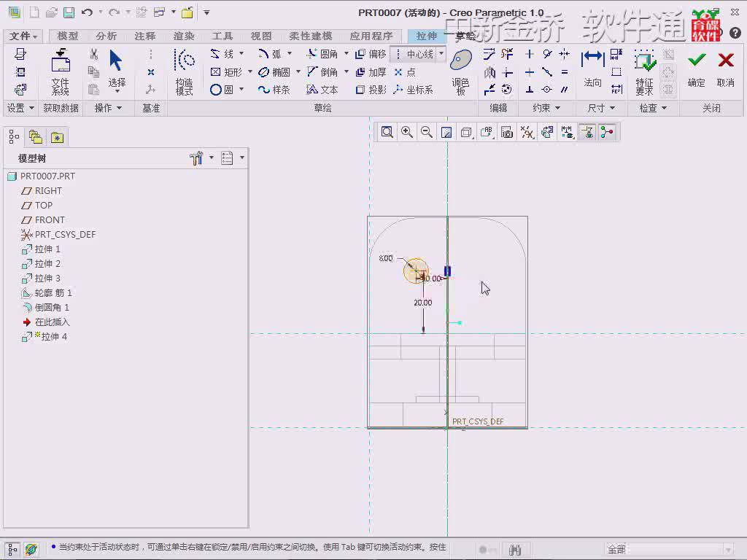Switch to the 柔性建模 (Flexible Modeling) tab
Viewport: 747px width, 560px height.
[311, 36]
